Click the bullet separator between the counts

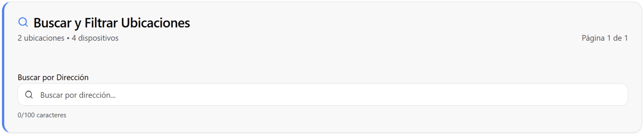[x=68, y=38]
